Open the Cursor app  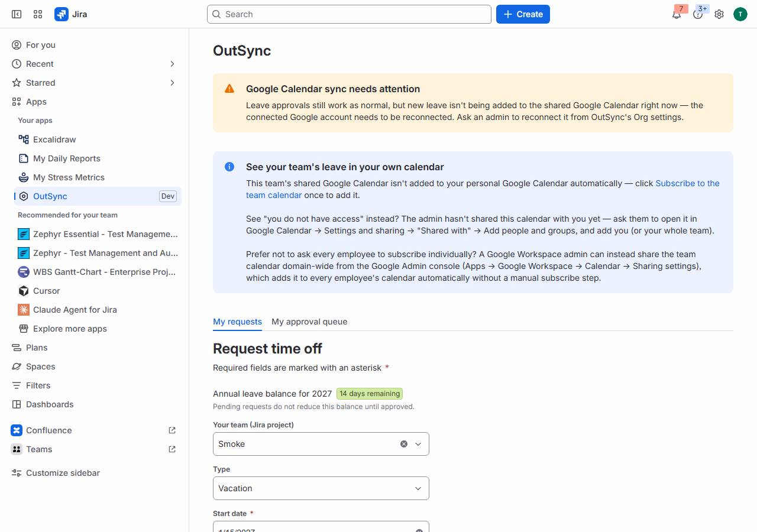click(x=98, y=291)
